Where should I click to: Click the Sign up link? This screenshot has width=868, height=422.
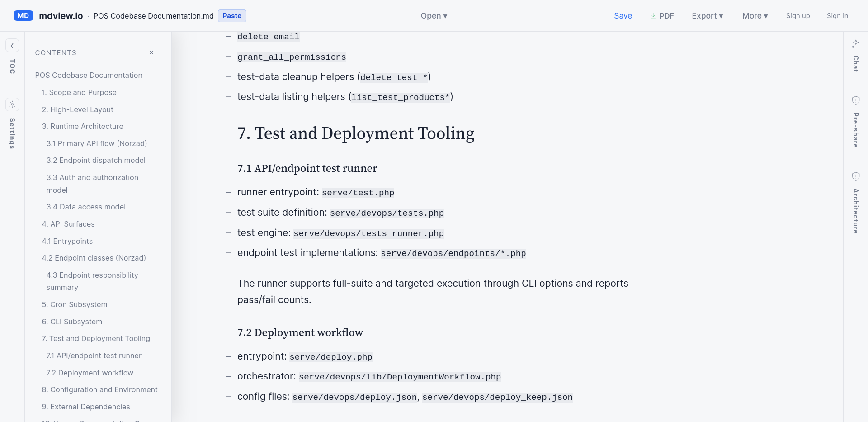tap(798, 16)
